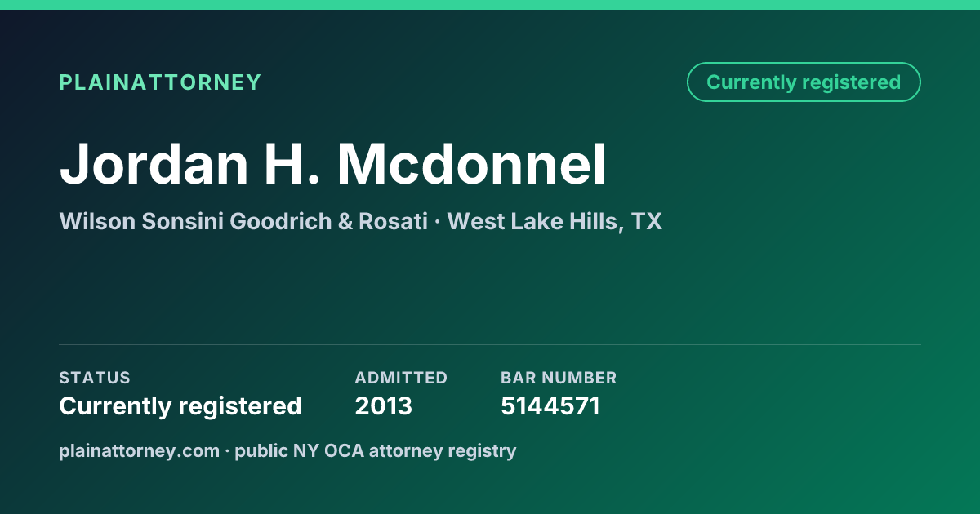
Task: Select the Currently registered status value
Action: coord(180,405)
